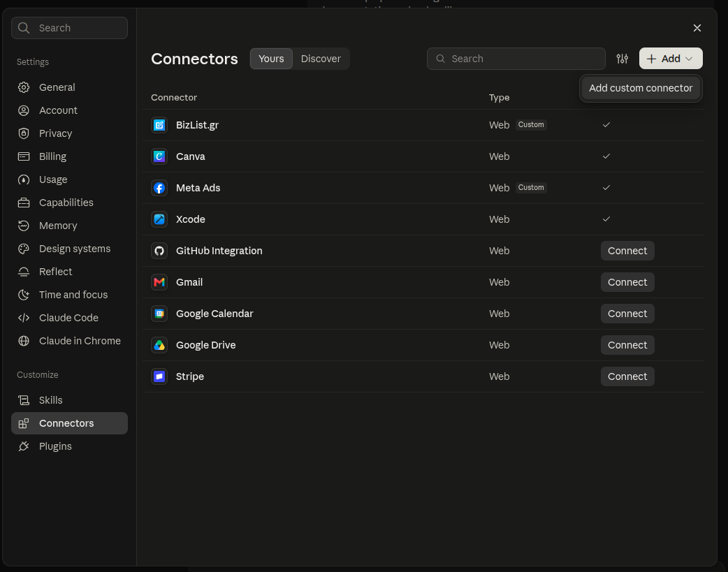Click the Google Drive icon

[x=159, y=345]
